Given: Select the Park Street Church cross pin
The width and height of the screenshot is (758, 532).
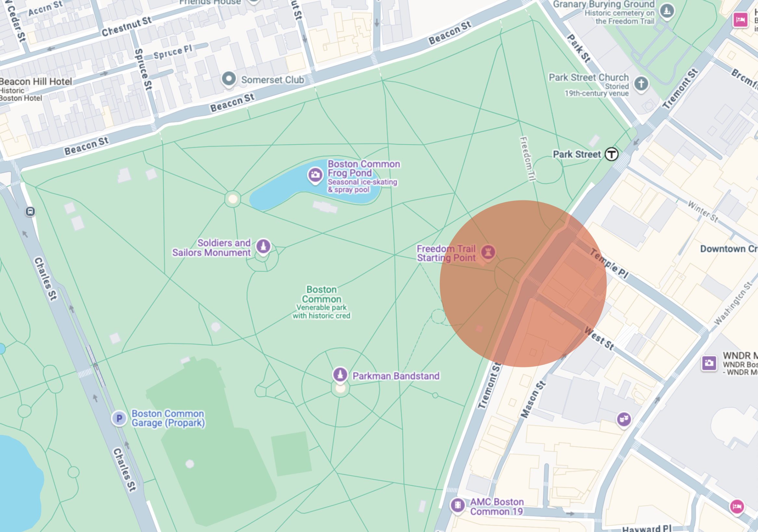Looking at the screenshot, I should (641, 83).
